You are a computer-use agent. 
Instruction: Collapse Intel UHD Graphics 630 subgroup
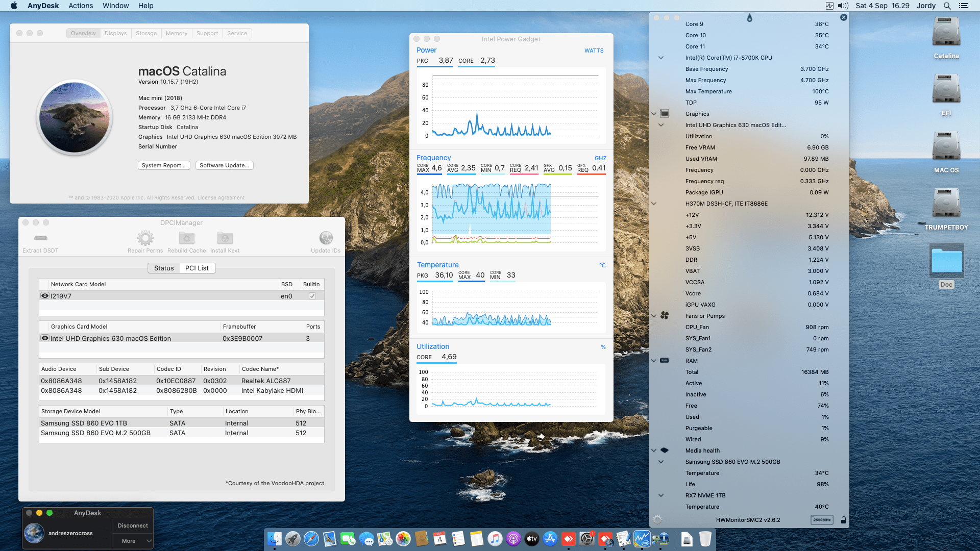[x=661, y=125]
